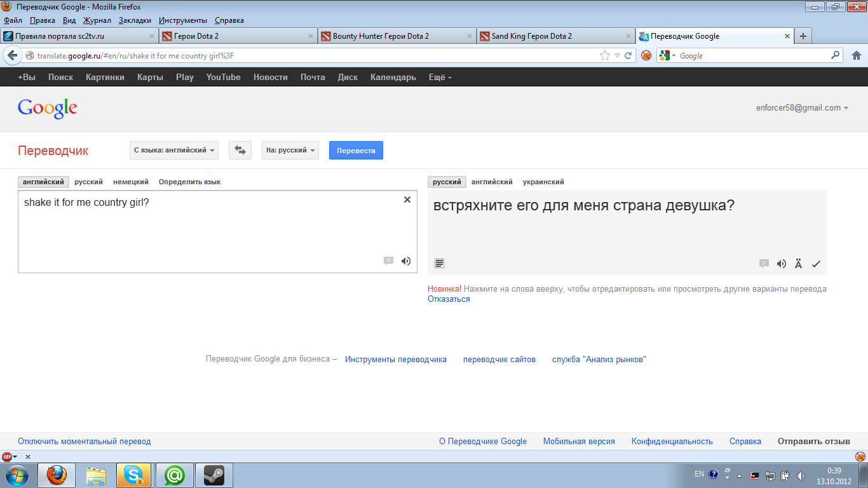Screen dimensions: 868x488
Task: Open the "Журнал" menu
Action: pos(97,20)
